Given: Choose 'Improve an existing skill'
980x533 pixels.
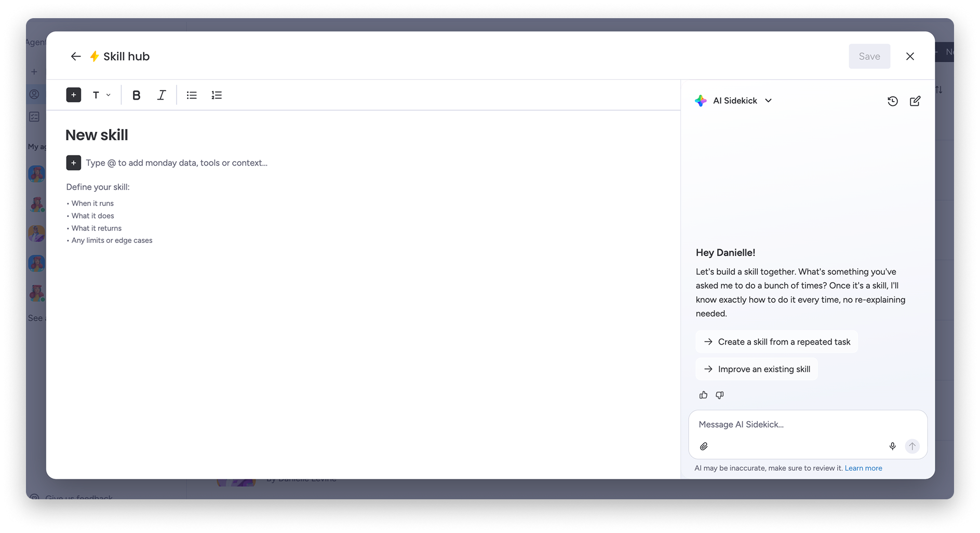Looking at the screenshot, I should click(757, 370).
